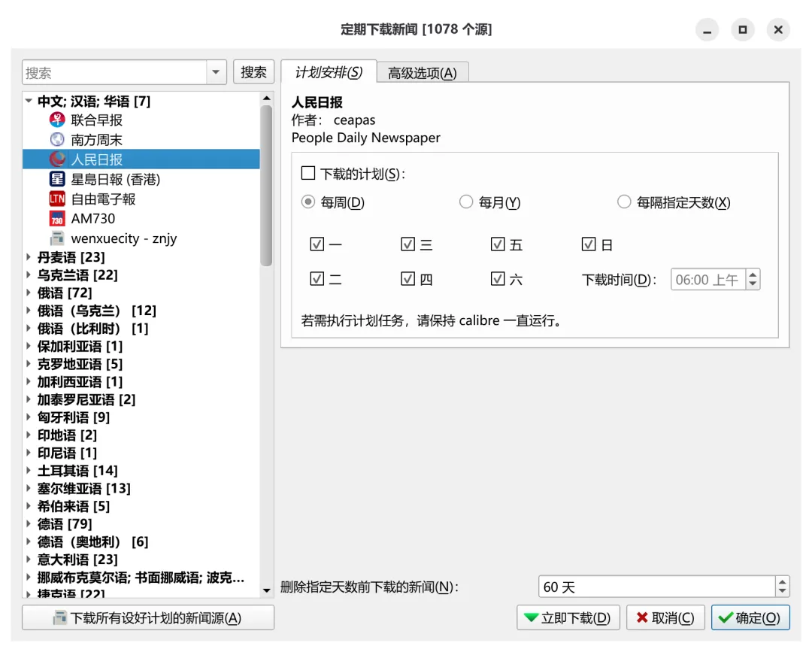Select the 俄语（乌克兰） [12] row
The width and height of the screenshot is (812, 652).
click(x=141, y=310)
